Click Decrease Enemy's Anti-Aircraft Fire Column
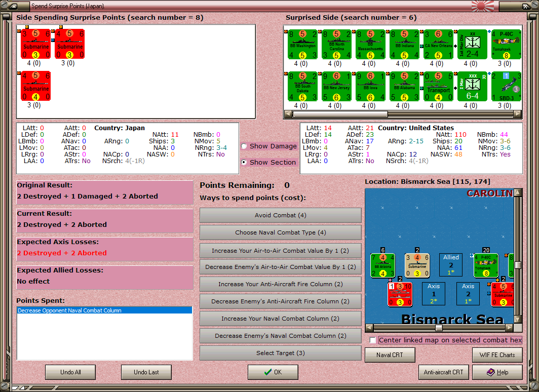 pos(281,301)
